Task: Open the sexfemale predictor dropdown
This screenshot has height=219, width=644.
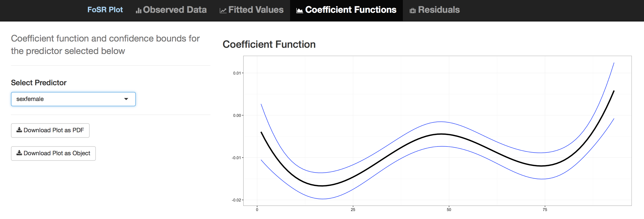Action: click(73, 99)
